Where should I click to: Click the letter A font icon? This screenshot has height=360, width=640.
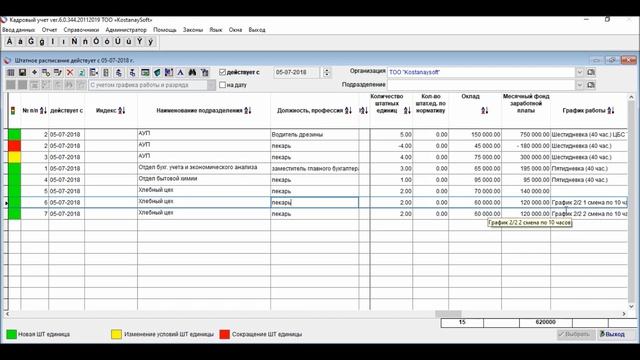point(180,73)
